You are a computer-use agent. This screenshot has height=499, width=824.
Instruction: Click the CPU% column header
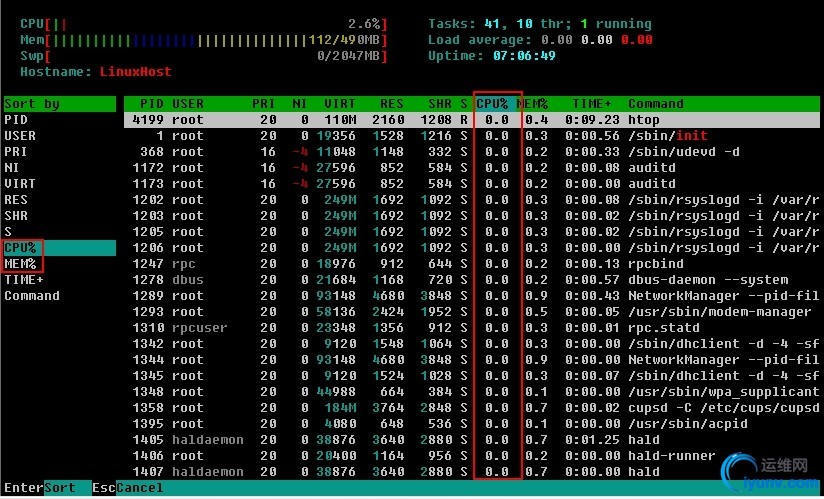(x=492, y=103)
